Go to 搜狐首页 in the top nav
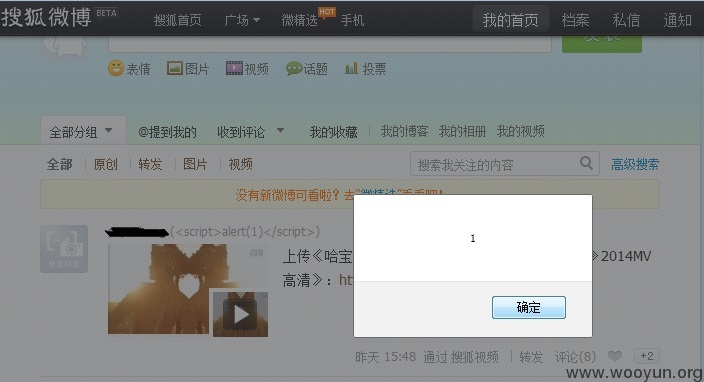Image resolution: width=704 pixels, height=382 pixels. (x=177, y=20)
